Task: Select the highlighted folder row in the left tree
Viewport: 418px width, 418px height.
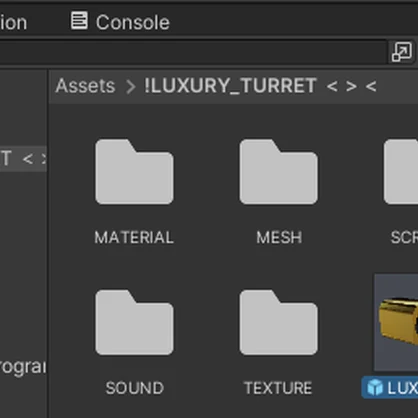Action: 23,159
